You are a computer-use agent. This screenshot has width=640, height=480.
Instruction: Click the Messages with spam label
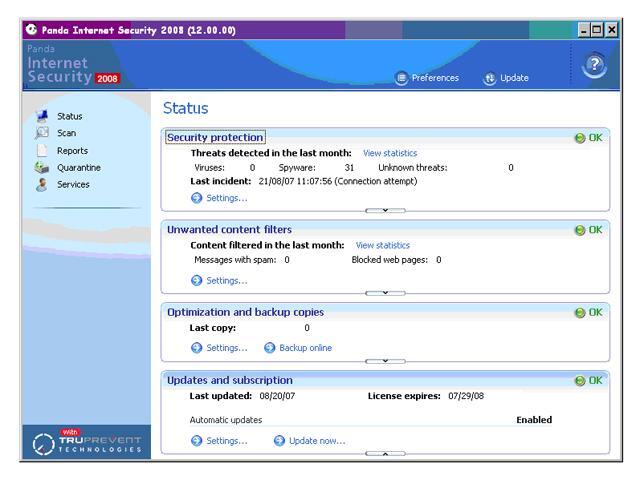point(235,260)
